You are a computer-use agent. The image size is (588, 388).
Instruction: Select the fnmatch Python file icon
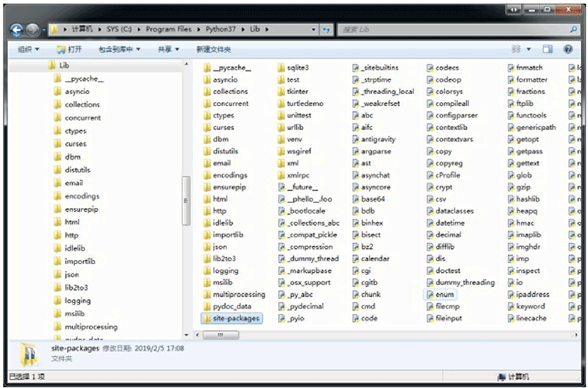[x=511, y=68]
